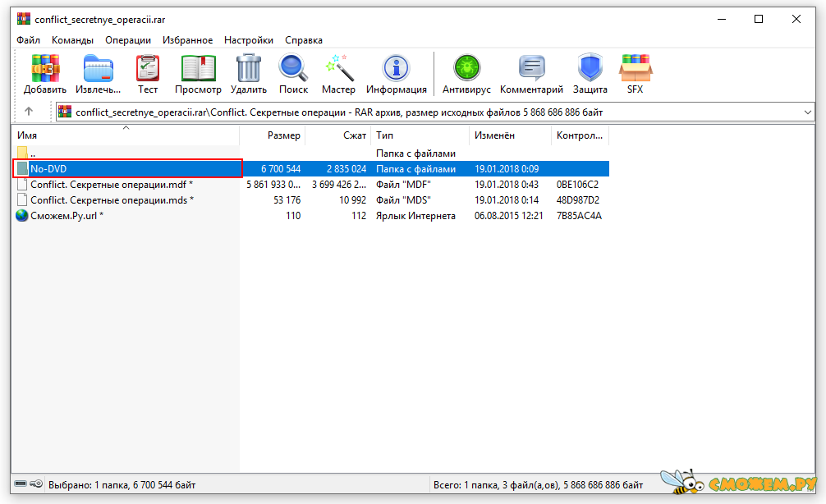Click the date 19.01.2018 0:14

[x=507, y=200]
